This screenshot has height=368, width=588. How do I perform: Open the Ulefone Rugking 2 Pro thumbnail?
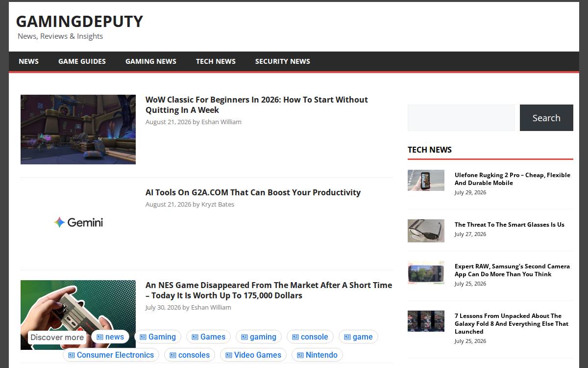pos(426,180)
